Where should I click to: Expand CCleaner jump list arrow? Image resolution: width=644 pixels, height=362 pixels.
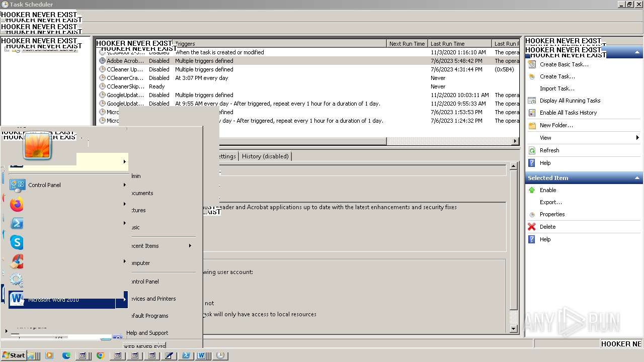pyautogui.click(x=124, y=261)
